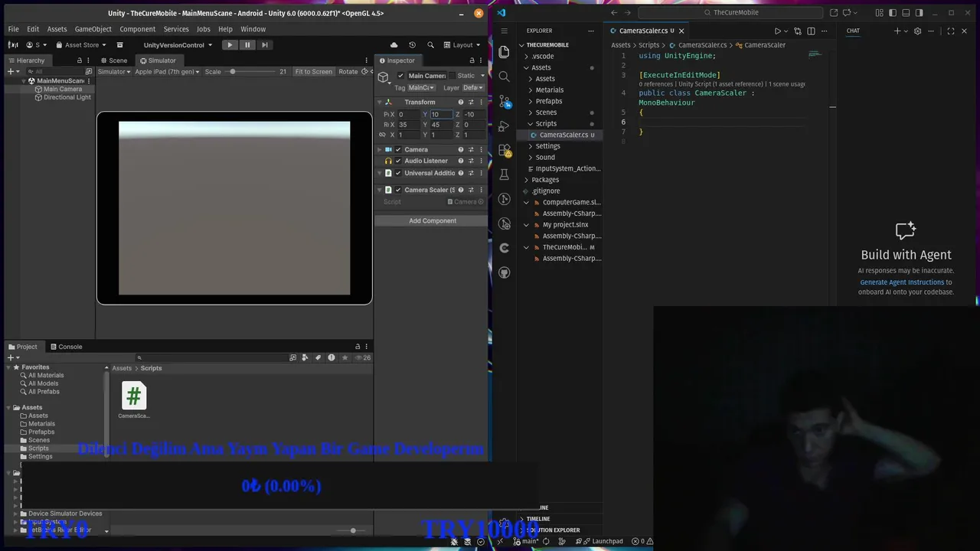Click Add Component button
This screenshot has width=980, height=551.
433,220
